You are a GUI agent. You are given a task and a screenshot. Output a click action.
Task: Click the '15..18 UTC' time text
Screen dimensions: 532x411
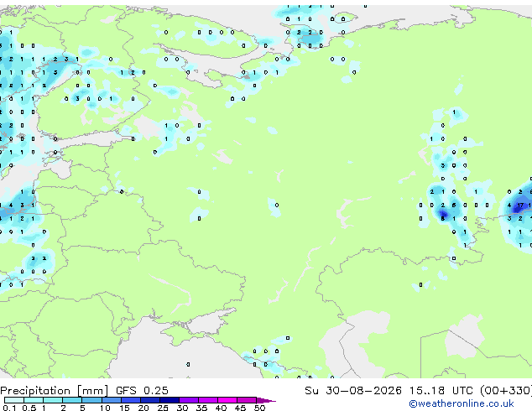[441, 391]
